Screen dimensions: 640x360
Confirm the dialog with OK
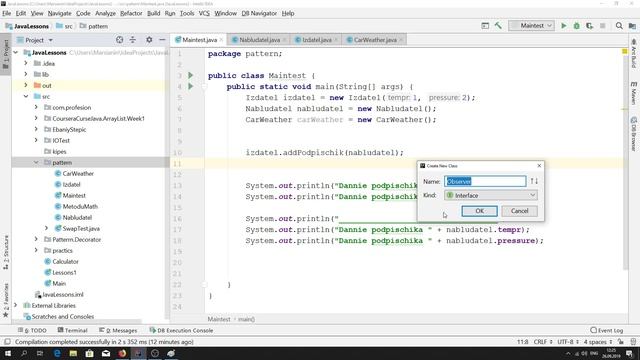click(479, 211)
